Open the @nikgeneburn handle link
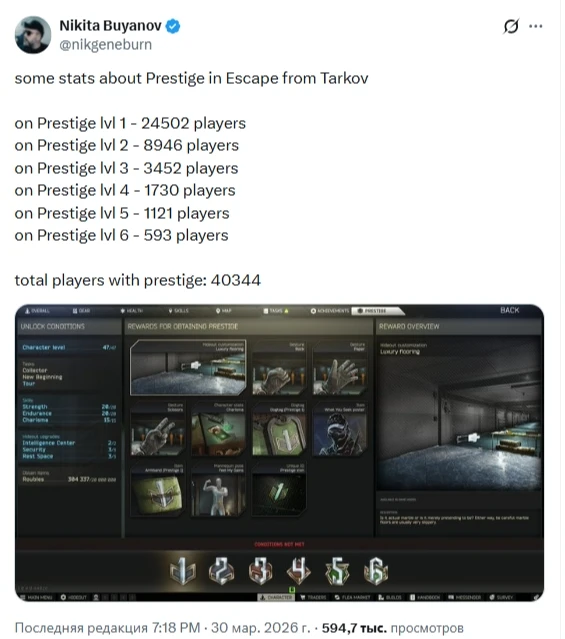The image size is (565, 639). pos(106,44)
